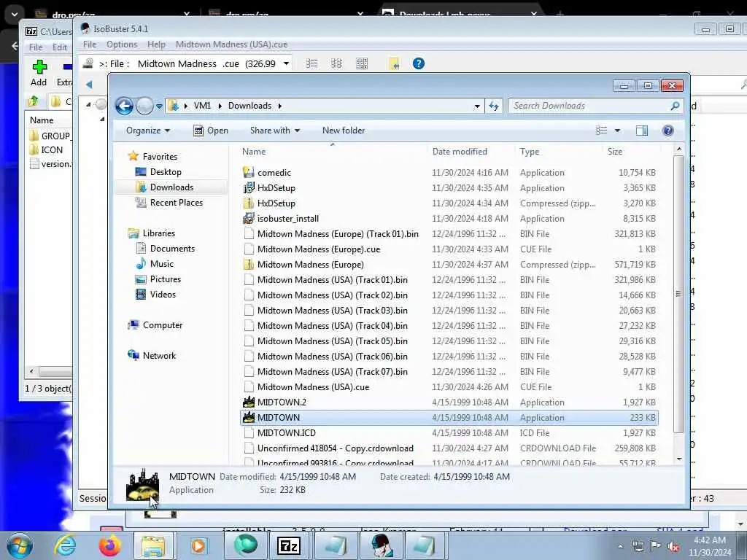
Task: Open the 7-Zip Edit menu
Action: point(60,47)
